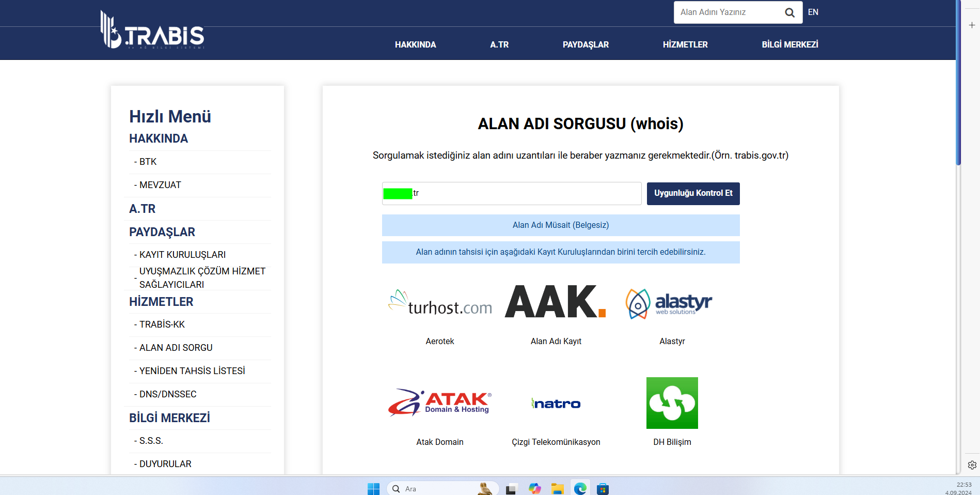The height and width of the screenshot is (495, 980).
Task: Select the A.TR heading in Hızlı Menü
Action: click(x=143, y=209)
